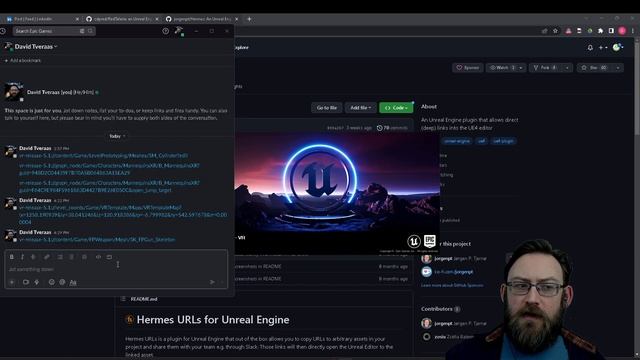Open the Chrome profile avatar
This screenshot has height=360, width=640.
[622, 31]
